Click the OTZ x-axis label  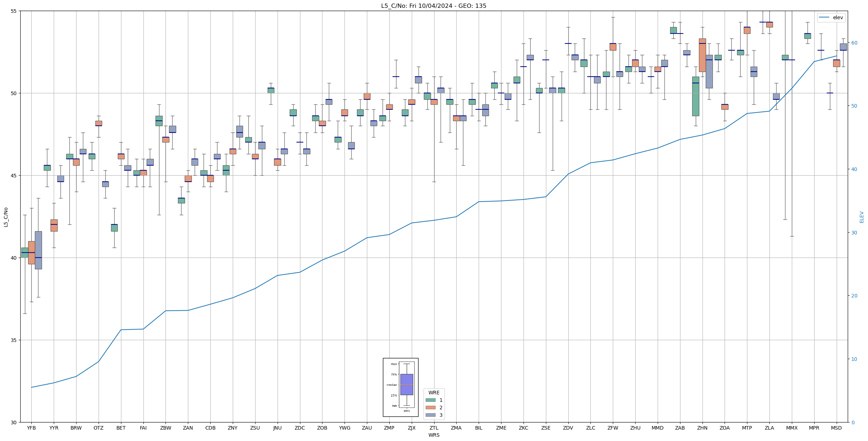coord(99,428)
